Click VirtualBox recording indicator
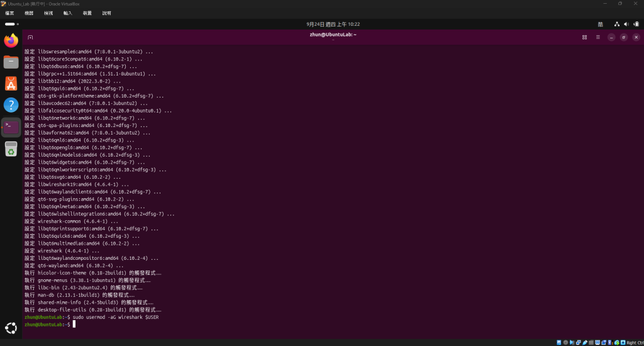This screenshot has width=644, height=346. pos(604,342)
